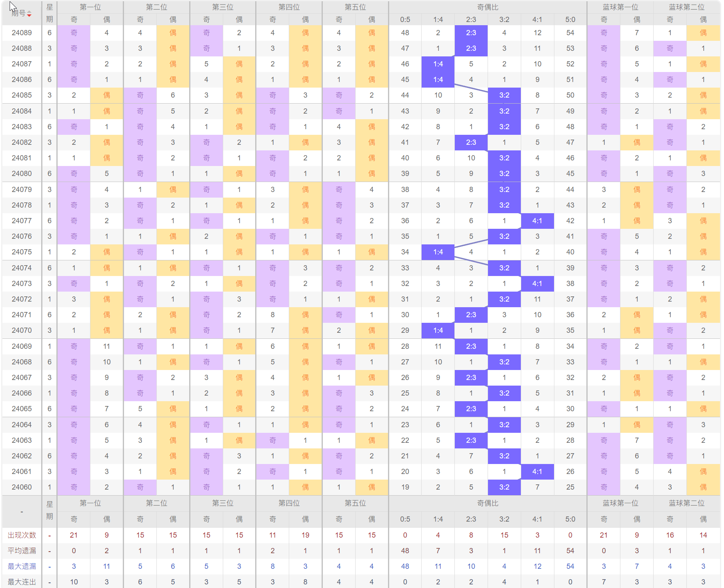The width and height of the screenshot is (724, 588).
Task: Click value 3 in 蓝球第二位 偶 column, row 24080
Action: (703, 174)
